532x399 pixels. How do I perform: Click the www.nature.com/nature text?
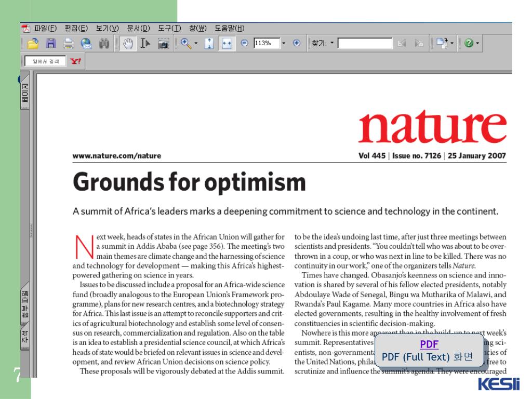pyautogui.click(x=117, y=156)
